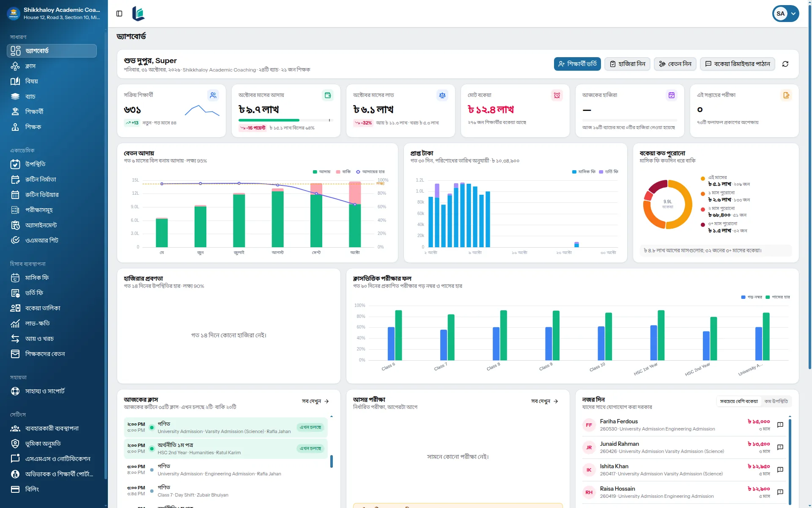Viewport: 812px width, 508px height.
Task: Click the আজকের ক্লাস list scrollbar
Action: [x=332, y=461]
